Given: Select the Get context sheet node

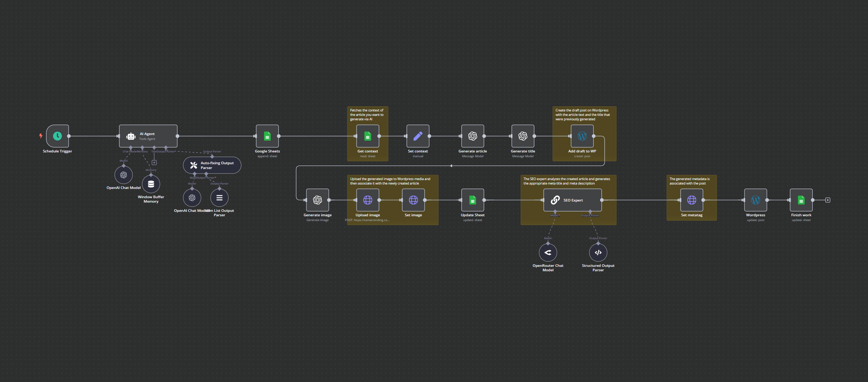Looking at the screenshot, I should pyautogui.click(x=368, y=136).
